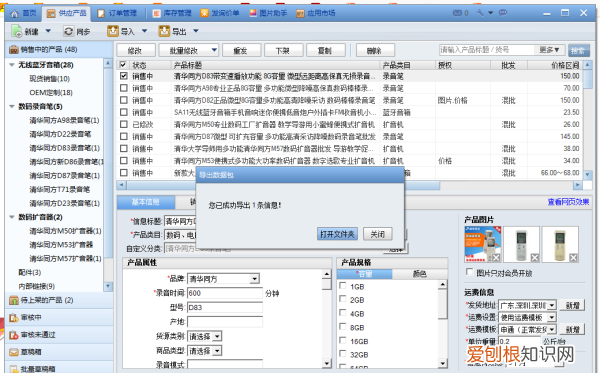Check the 清华同方A98 row checkbox
Image resolution: width=600 pixels, height=373 pixels.
124,88
